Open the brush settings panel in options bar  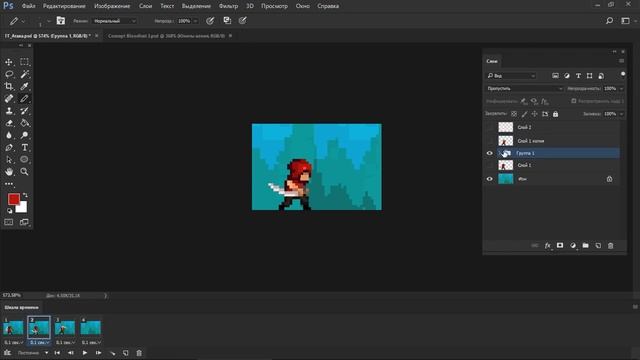tap(61, 21)
